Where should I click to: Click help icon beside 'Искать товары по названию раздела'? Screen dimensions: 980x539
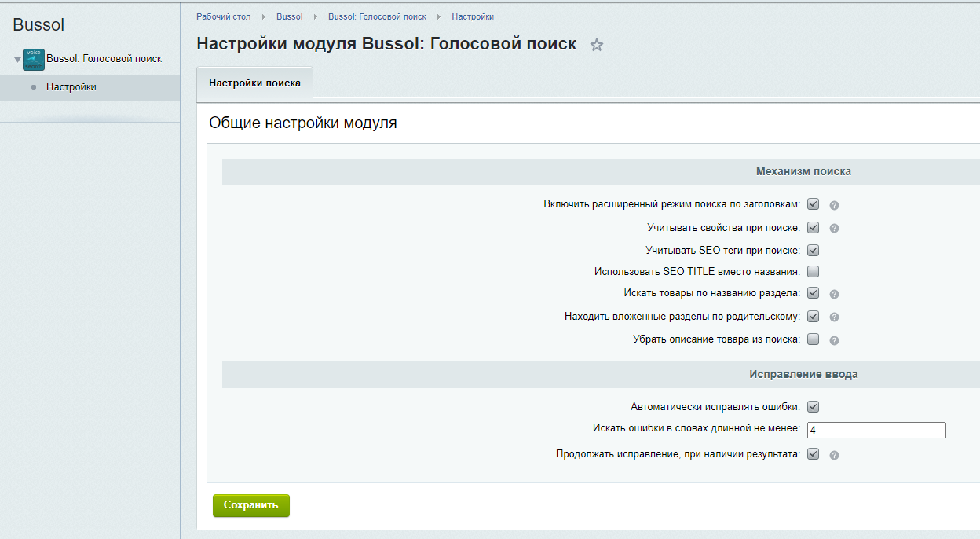(834, 294)
